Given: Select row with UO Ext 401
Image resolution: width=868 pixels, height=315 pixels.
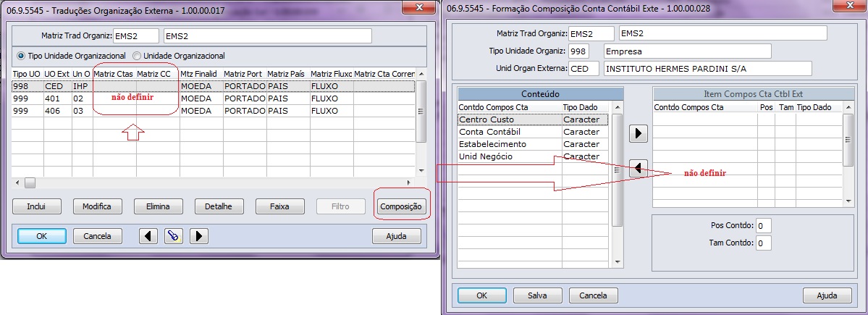Looking at the screenshot, I should (54, 98).
